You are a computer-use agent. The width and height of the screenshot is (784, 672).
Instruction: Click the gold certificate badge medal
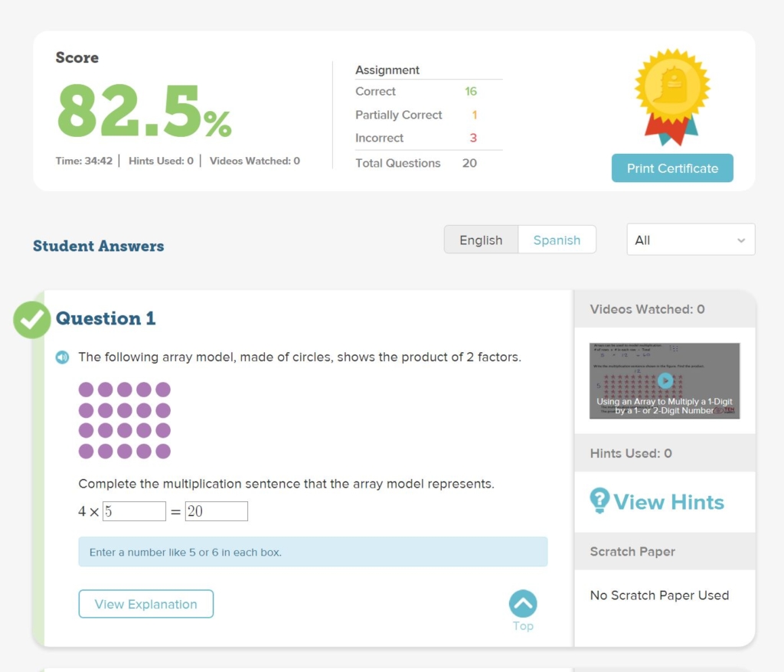[672, 92]
